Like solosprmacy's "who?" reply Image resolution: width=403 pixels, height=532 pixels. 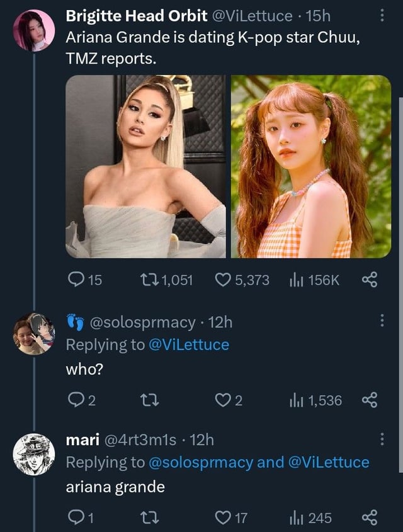coord(223,400)
